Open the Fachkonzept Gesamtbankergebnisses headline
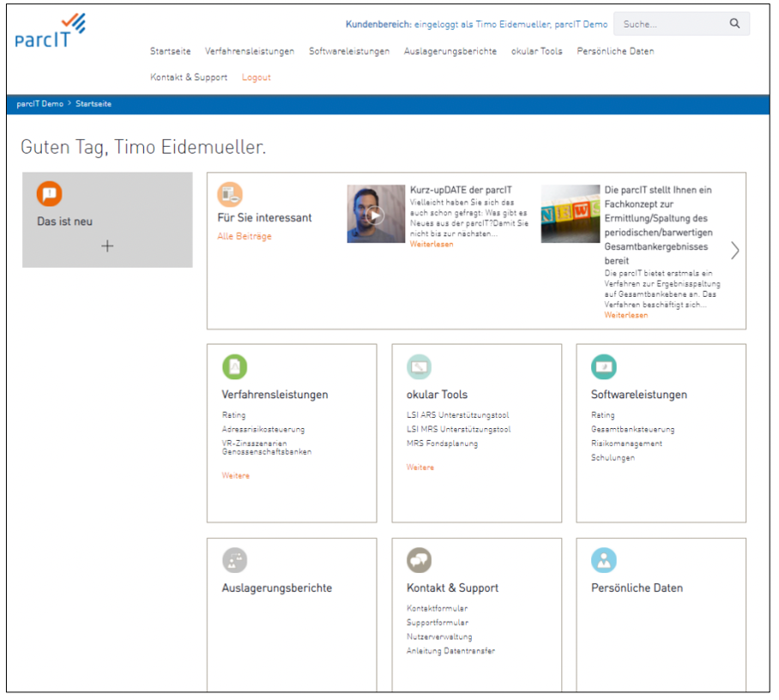Image resolution: width=779 pixels, height=700 pixels. (x=658, y=225)
